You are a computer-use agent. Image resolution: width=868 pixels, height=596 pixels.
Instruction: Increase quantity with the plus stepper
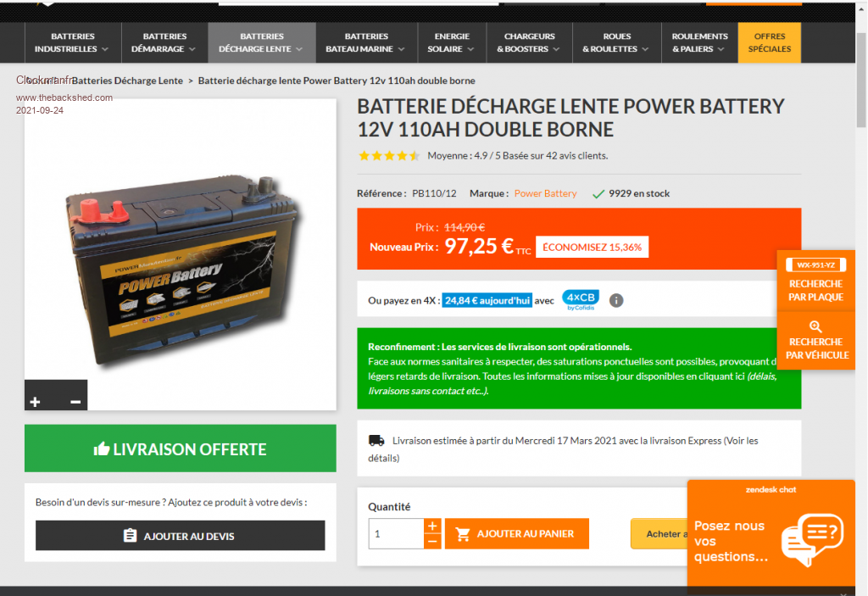point(432,526)
